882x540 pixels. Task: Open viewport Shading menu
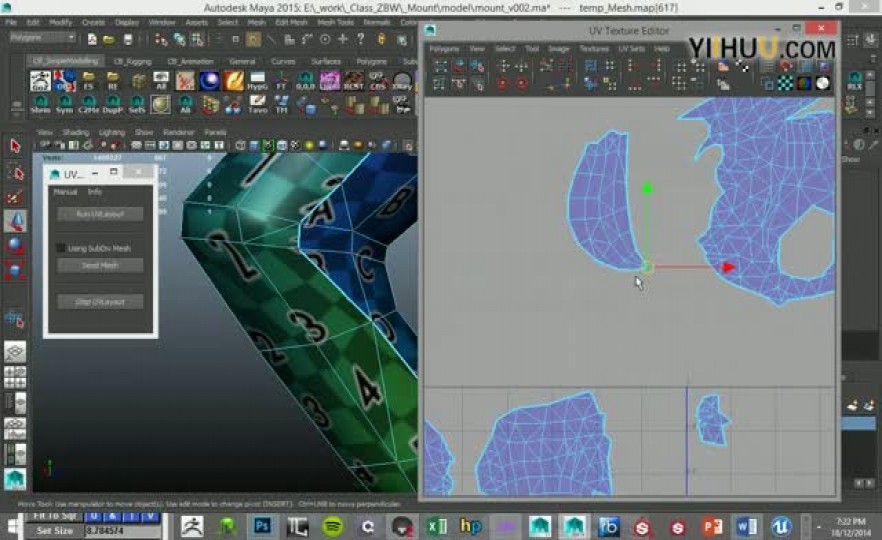point(75,132)
